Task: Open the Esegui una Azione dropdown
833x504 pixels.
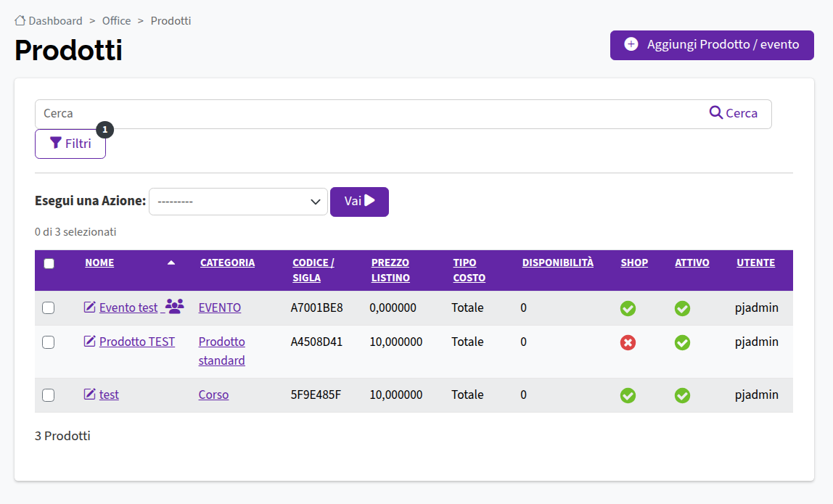Action: pyautogui.click(x=238, y=202)
